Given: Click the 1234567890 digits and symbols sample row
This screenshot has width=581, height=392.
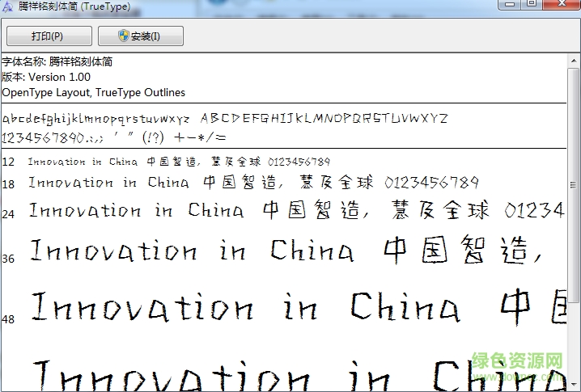Looking at the screenshot, I should pos(114,137).
